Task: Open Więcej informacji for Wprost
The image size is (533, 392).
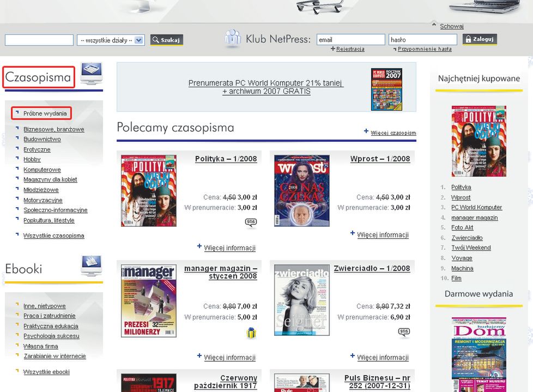Action: point(383,234)
